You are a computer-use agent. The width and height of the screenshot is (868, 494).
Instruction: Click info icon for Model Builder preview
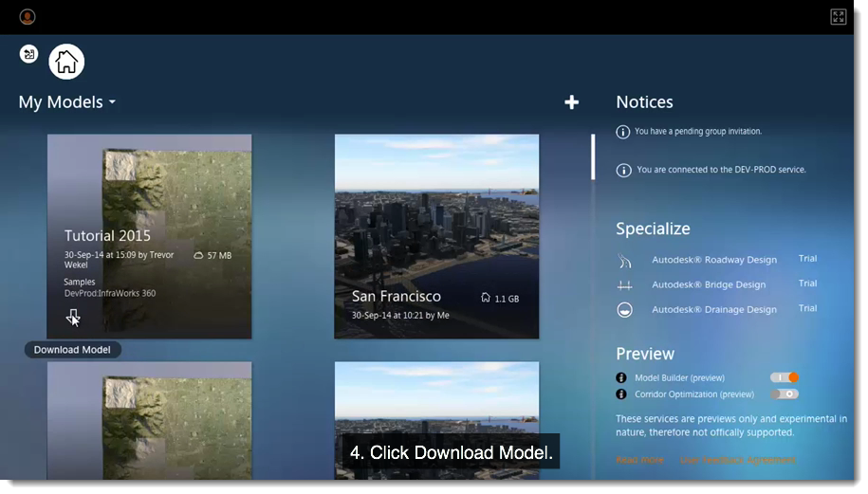click(621, 377)
